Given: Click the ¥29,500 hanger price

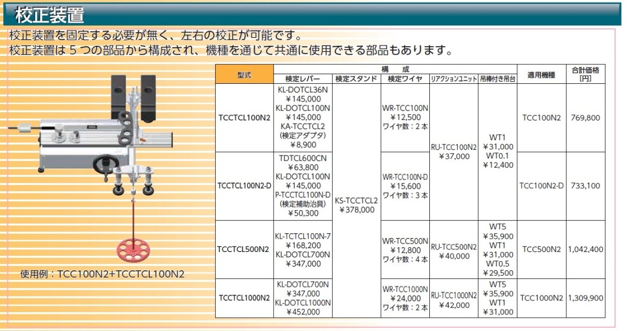Looking at the screenshot, I should pyautogui.click(x=497, y=272).
